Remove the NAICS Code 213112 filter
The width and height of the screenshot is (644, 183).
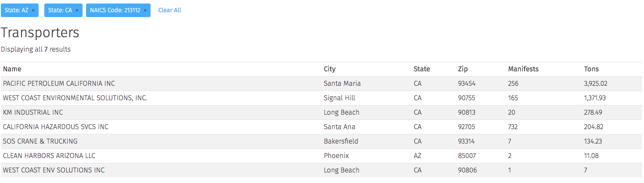(x=145, y=10)
